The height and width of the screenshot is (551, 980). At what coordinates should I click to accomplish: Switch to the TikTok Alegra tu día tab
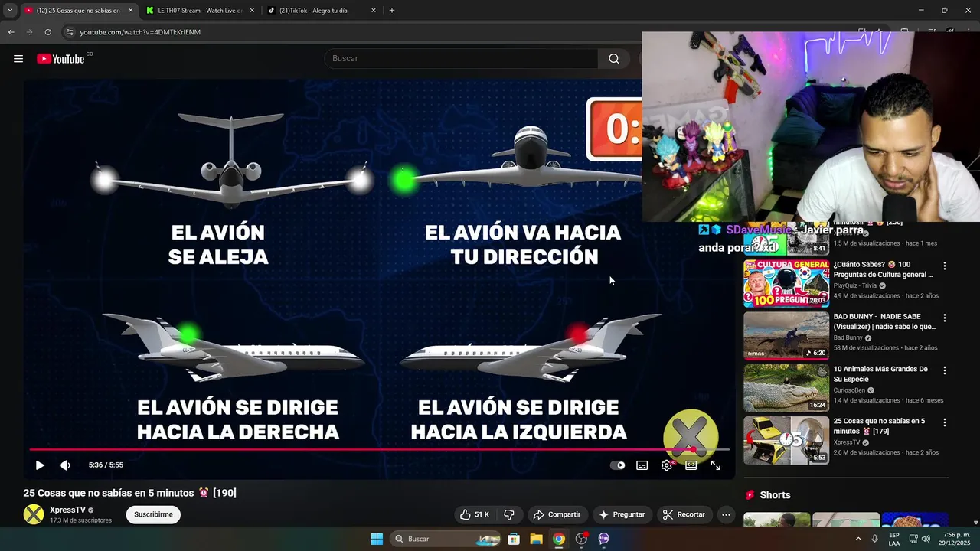(x=314, y=11)
